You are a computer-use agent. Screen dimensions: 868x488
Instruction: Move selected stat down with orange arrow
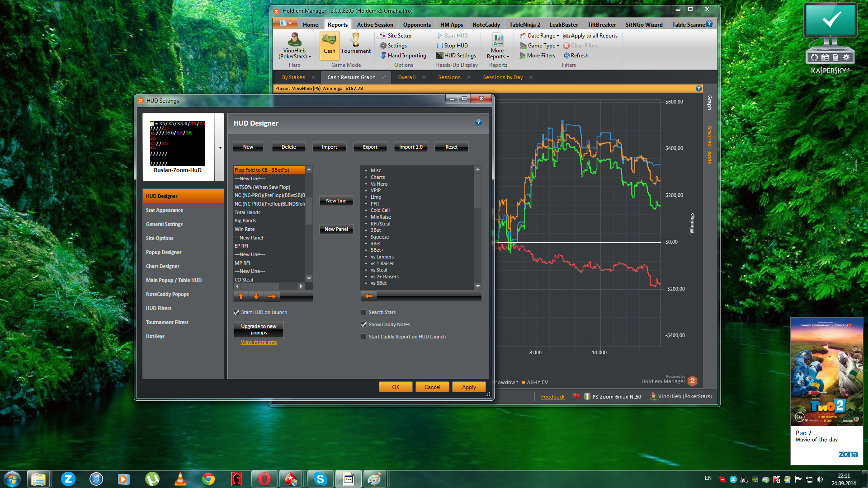pyautogui.click(x=256, y=296)
